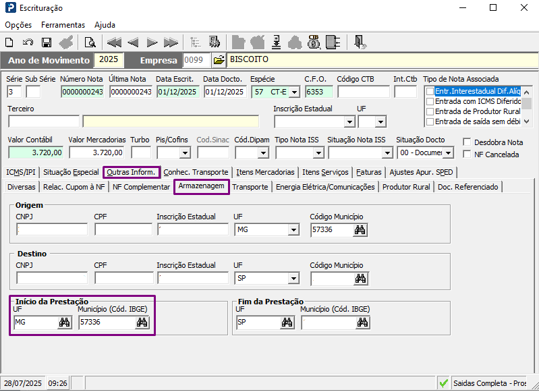
Task: Switch to the Transporte tab
Action: click(x=250, y=187)
